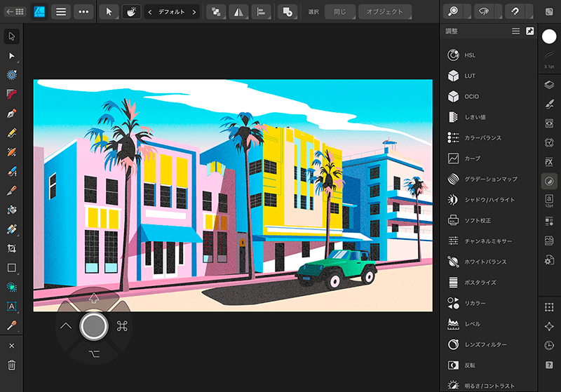Select the Pen tool in left toolbar
Image resolution: width=561 pixels, height=392 pixels.
pos(11,113)
